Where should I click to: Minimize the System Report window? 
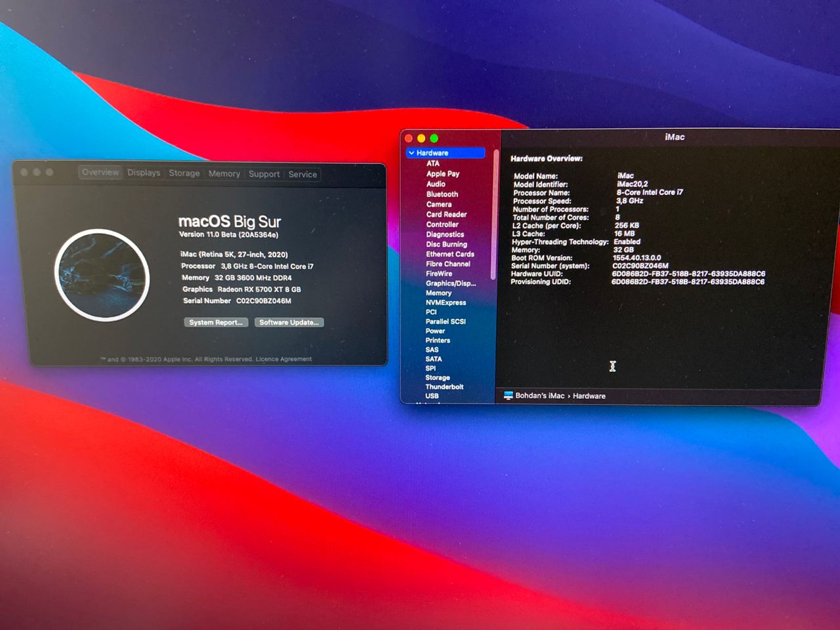421,138
